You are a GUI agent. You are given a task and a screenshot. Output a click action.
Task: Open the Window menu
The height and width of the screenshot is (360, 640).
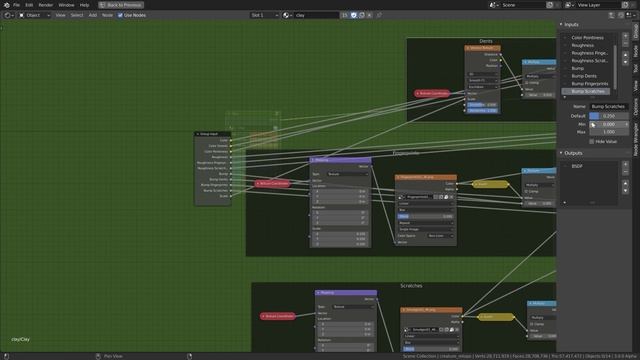tap(66, 5)
